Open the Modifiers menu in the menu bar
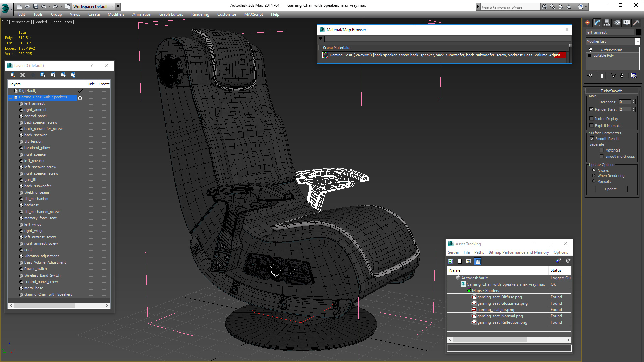The image size is (644, 362). [x=115, y=14]
